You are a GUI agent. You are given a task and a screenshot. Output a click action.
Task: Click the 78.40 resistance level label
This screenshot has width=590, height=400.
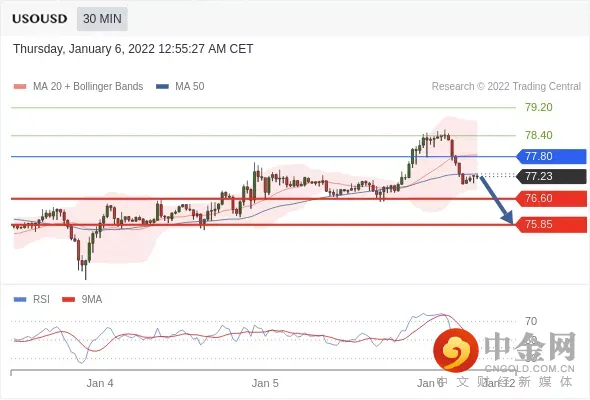tap(539, 135)
